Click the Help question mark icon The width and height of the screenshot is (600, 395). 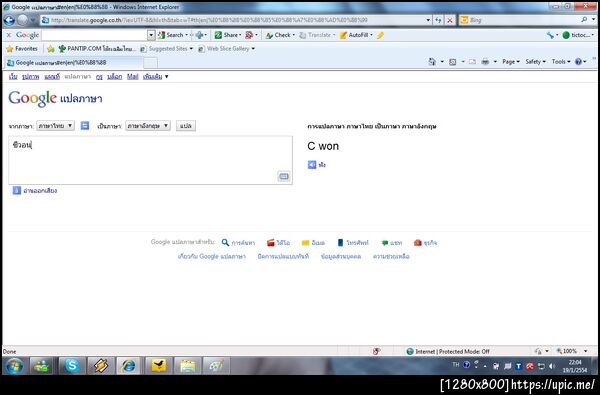point(579,62)
